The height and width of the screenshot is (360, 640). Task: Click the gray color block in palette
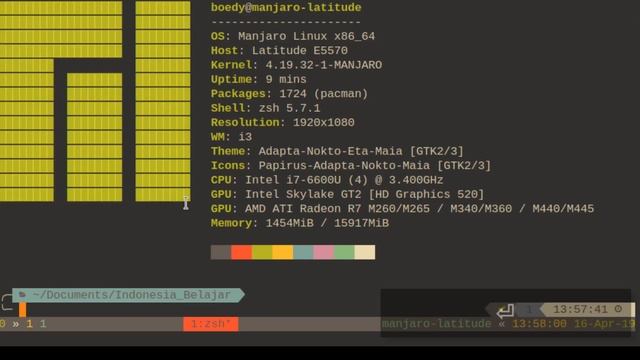[x=221, y=252]
